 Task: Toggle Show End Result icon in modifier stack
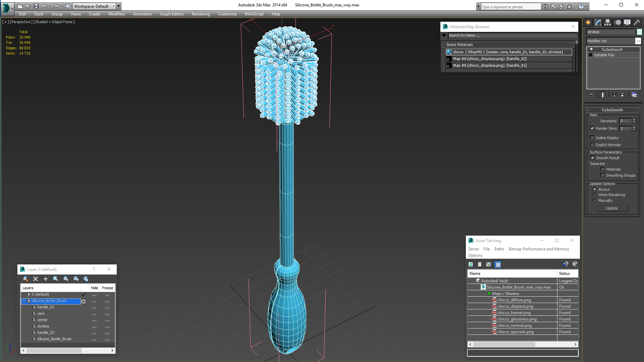pos(603,95)
